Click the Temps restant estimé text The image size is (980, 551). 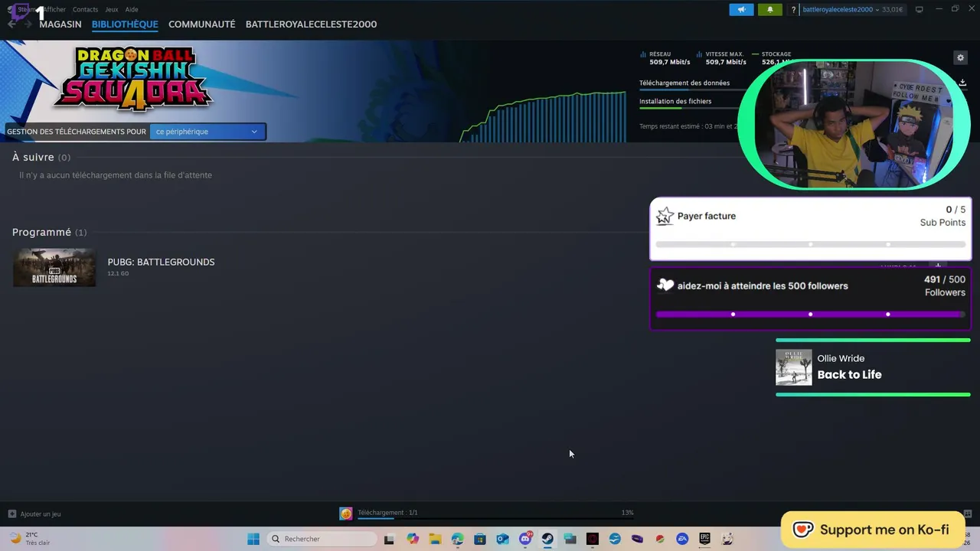[688, 126]
